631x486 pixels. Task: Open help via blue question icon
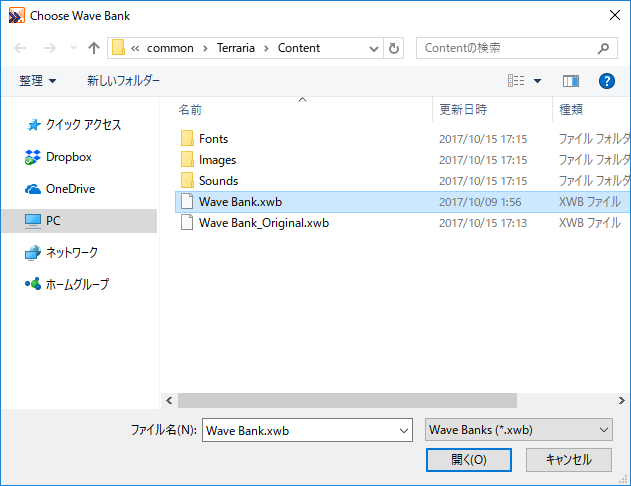click(x=606, y=81)
